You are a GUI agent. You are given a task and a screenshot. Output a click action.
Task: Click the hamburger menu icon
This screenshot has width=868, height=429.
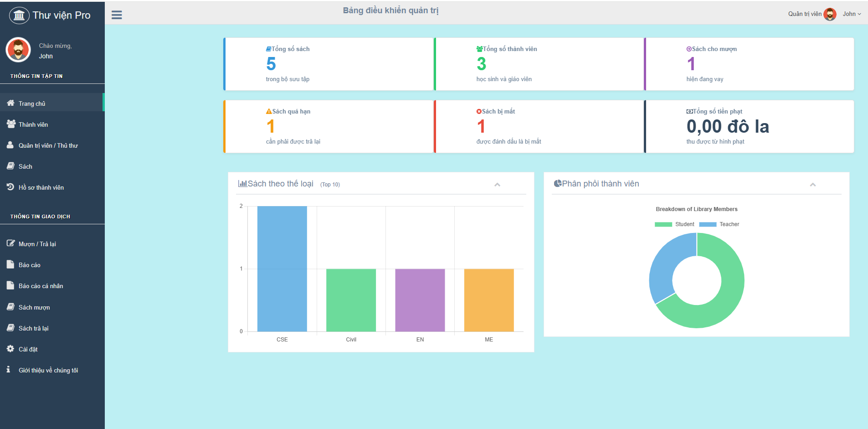(x=117, y=15)
